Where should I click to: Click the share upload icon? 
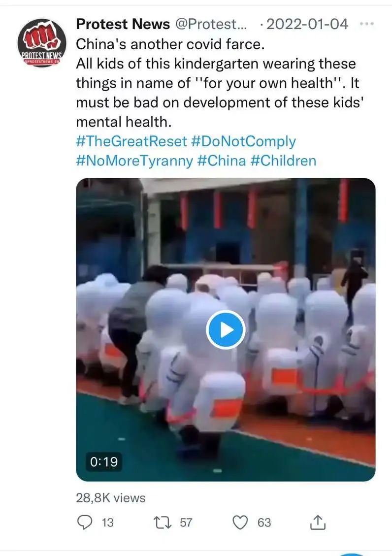click(318, 522)
